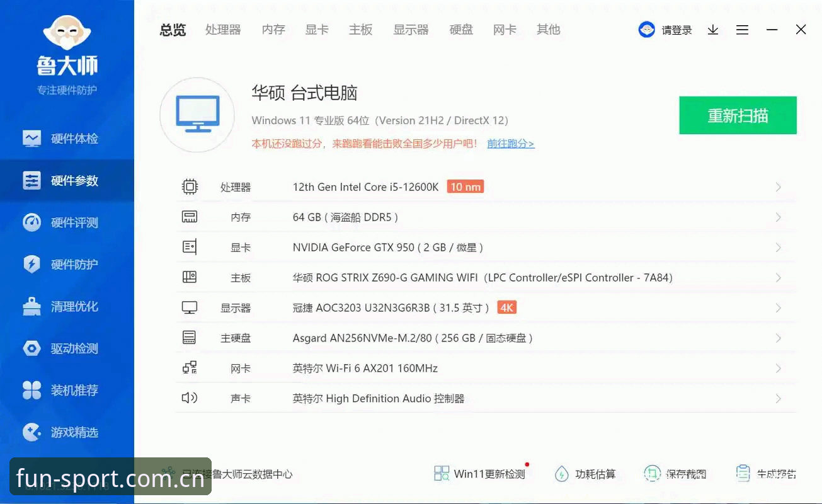
Task: Close the 鲁大师 window
Action: point(801,30)
